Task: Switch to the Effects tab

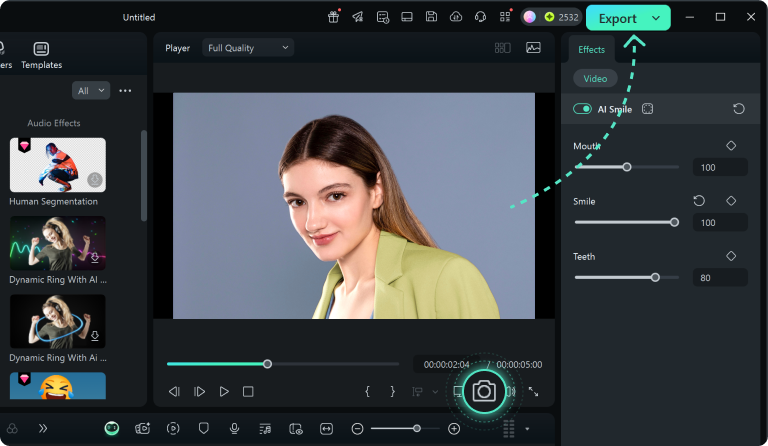Action: (591, 49)
